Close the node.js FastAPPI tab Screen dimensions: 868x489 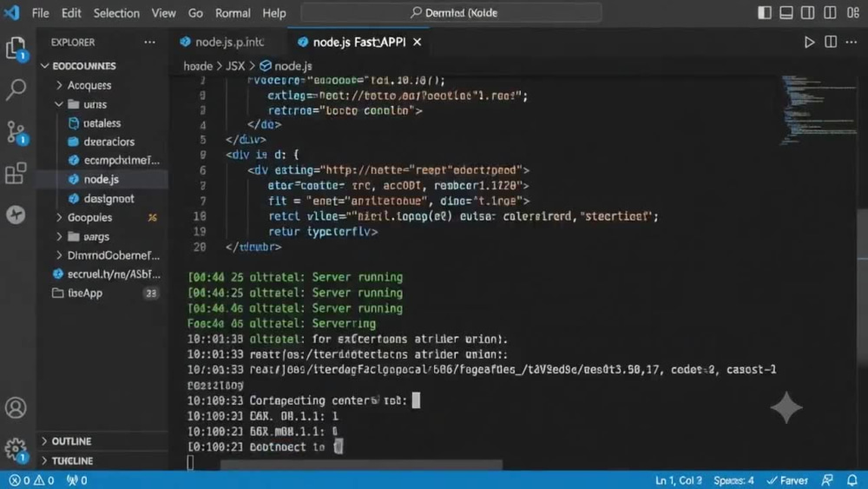418,42
